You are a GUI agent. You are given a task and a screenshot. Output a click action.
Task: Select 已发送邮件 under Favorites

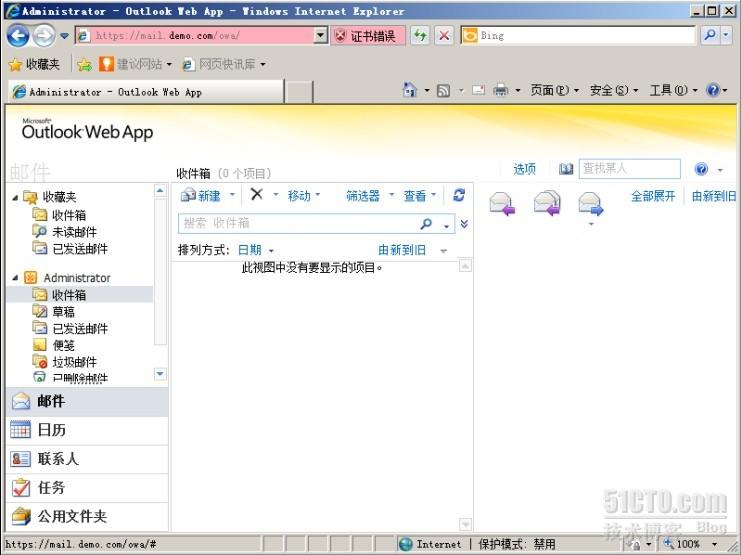coord(80,248)
